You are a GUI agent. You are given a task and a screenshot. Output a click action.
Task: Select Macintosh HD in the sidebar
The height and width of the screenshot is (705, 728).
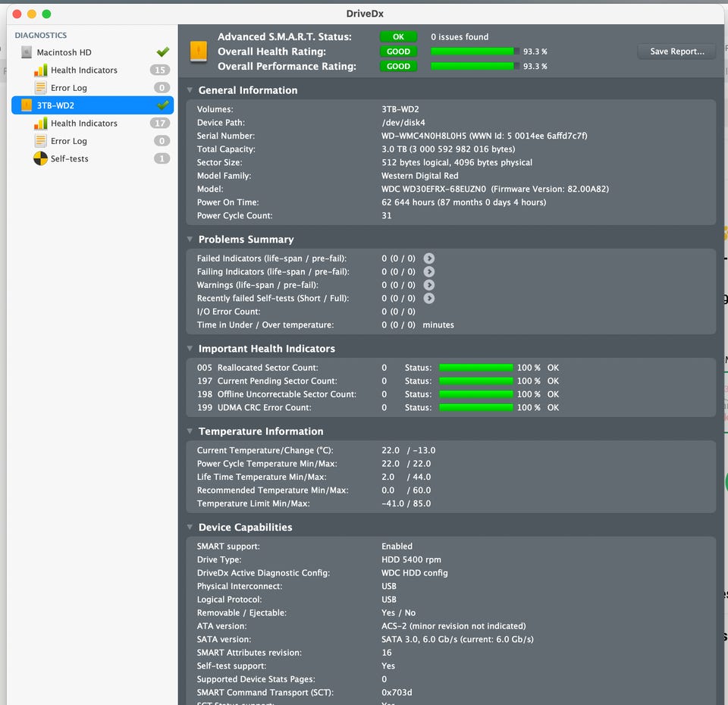93,52
